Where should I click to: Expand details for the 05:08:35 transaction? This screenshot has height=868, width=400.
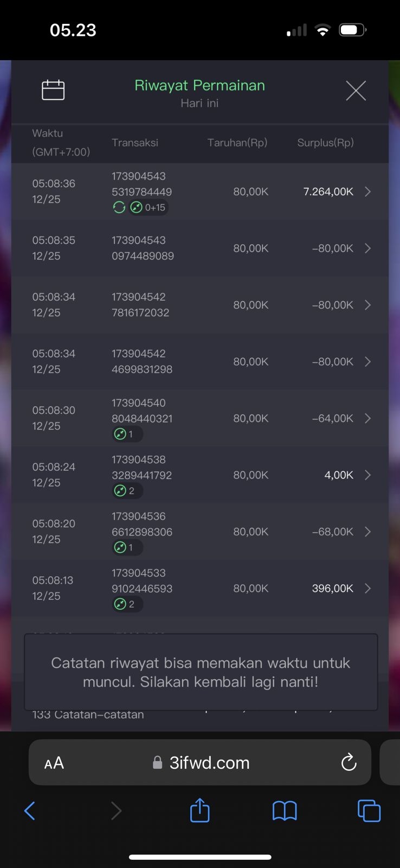click(x=367, y=248)
